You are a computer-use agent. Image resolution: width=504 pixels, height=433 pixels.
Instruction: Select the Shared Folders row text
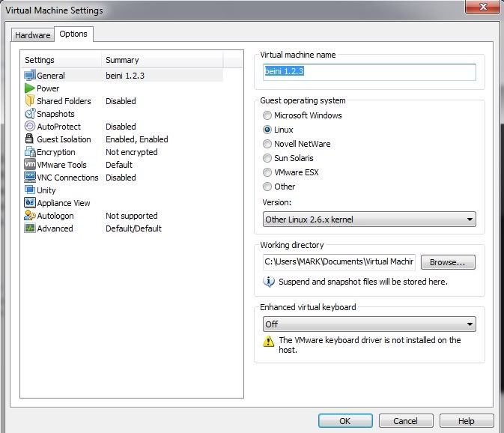pyautogui.click(x=64, y=101)
